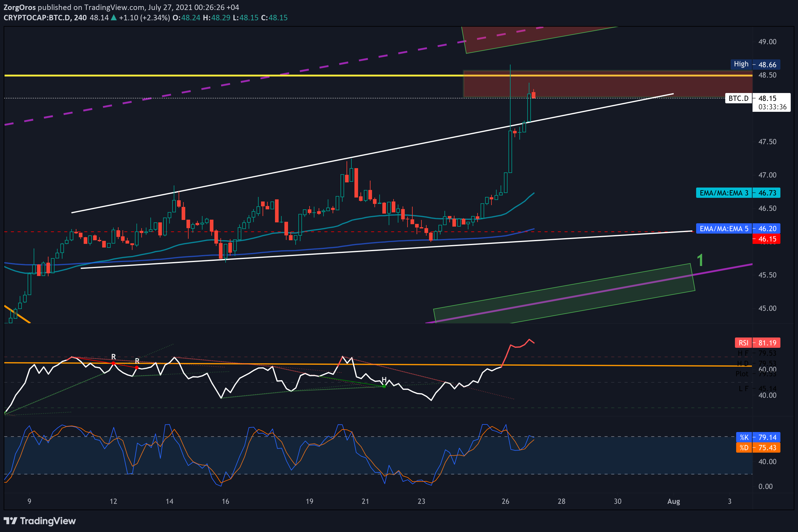Click the 47.00 price scale value
Screen dimensions: 798x532
767,175
